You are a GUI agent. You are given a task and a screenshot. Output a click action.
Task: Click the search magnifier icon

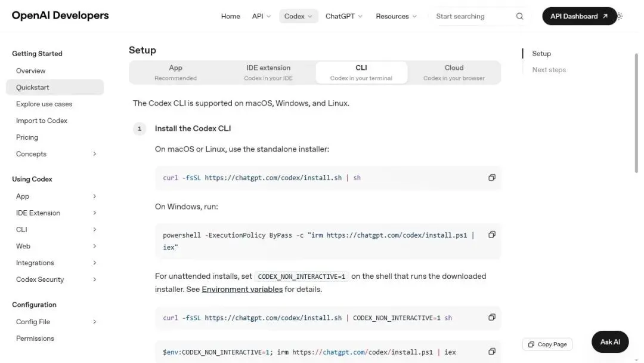(x=519, y=16)
